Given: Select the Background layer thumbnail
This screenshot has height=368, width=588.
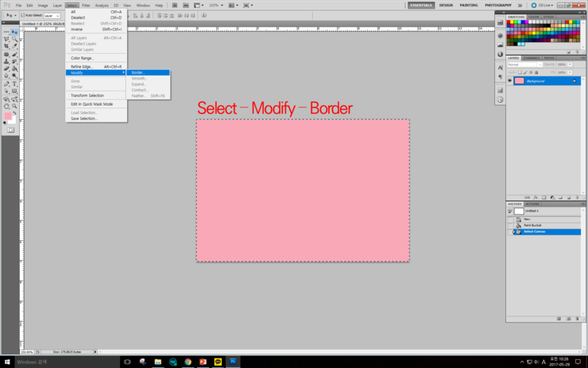Looking at the screenshot, I should (x=520, y=81).
